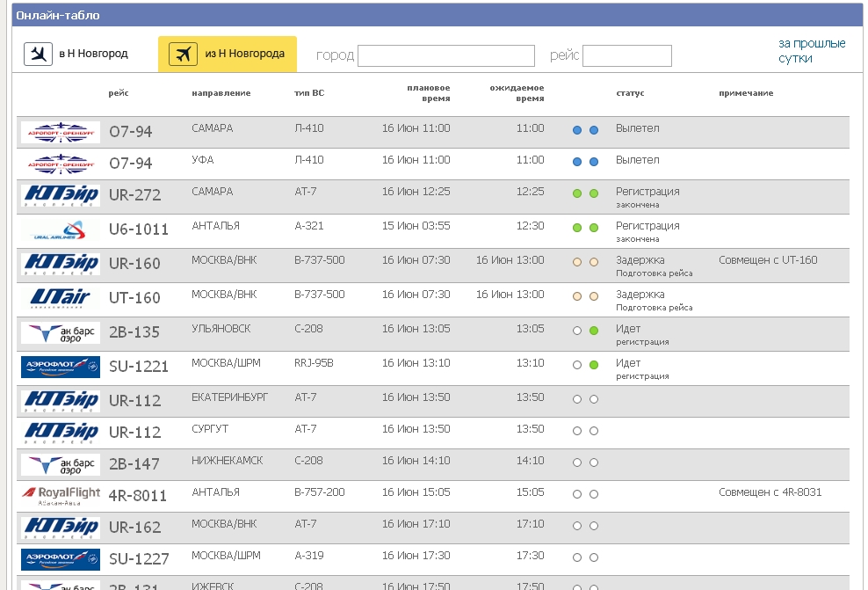Click status dots for SU-1221 row
This screenshot has width=868, height=590.
[x=585, y=365]
